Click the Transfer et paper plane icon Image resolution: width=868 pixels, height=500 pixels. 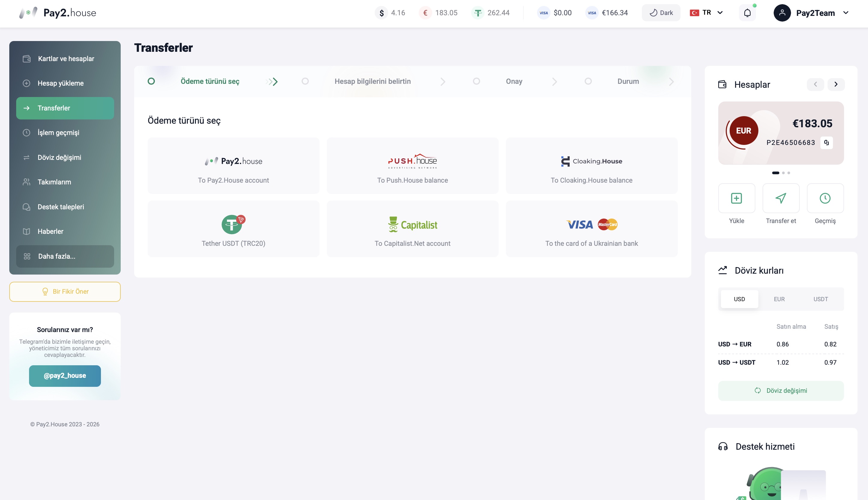(x=781, y=198)
